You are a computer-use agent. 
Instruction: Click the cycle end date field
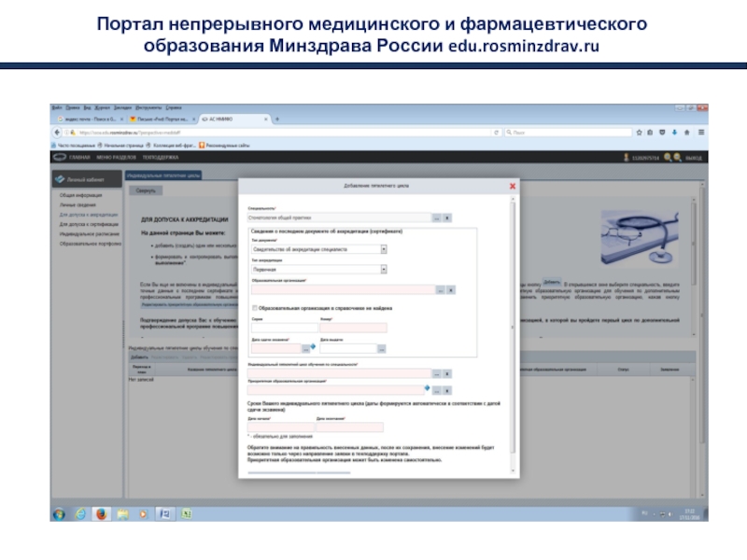(x=349, y=427)
